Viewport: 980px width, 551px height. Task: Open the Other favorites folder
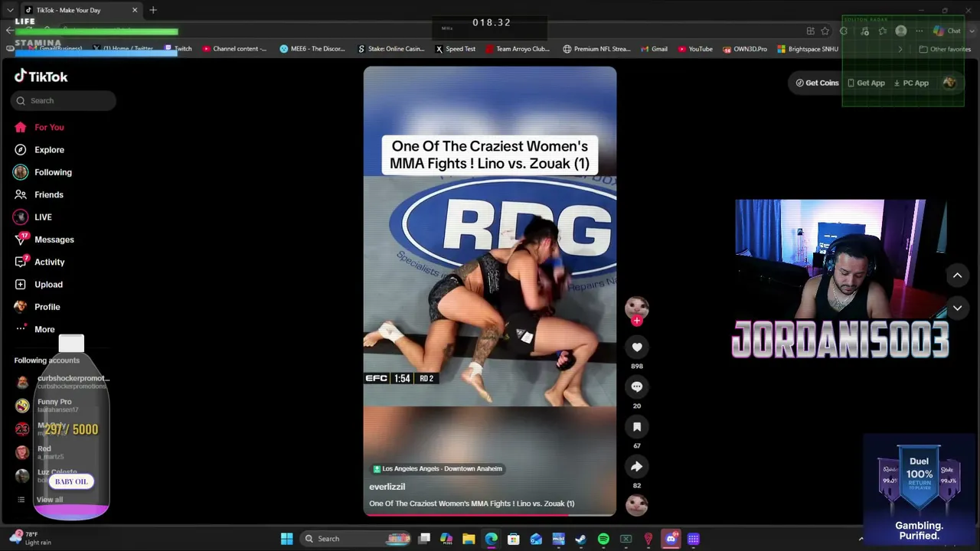tap(945, 49)
